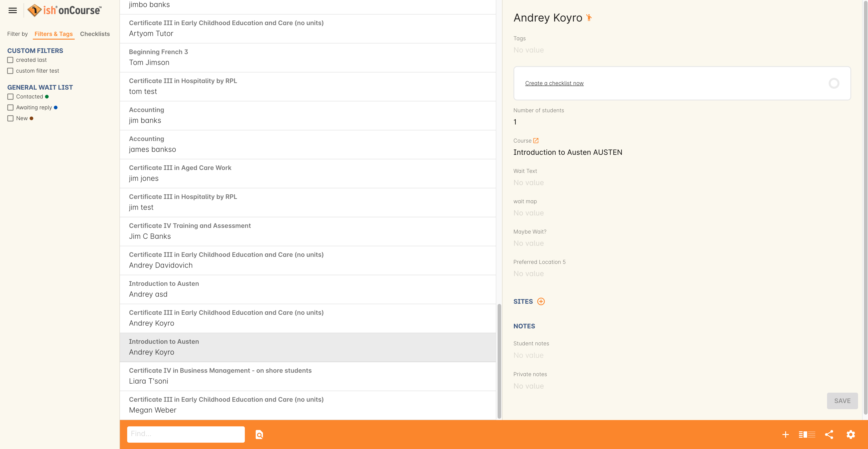Screen dimensions: 868x449
Task: Click the Create a checklist now link
Action: pos(554,83)
